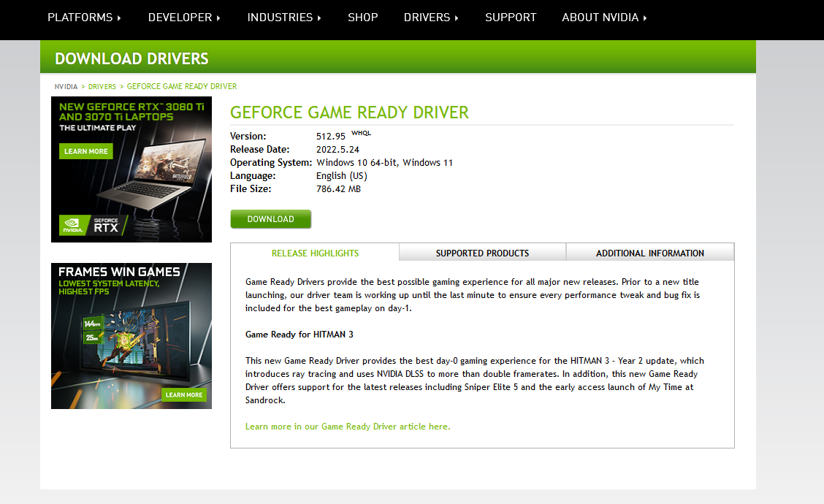Click the RTX 3080 Ti laptops banner

131,169
